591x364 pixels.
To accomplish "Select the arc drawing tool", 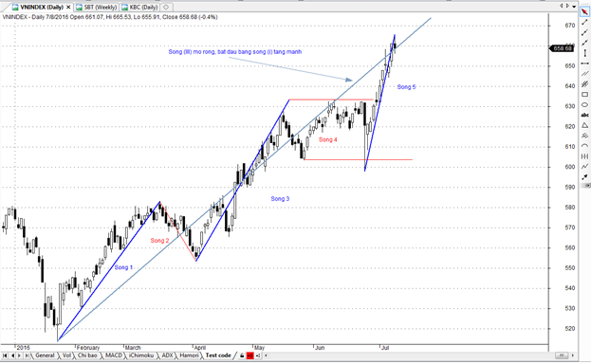I will pyautogui.click(x=584, y=146).
